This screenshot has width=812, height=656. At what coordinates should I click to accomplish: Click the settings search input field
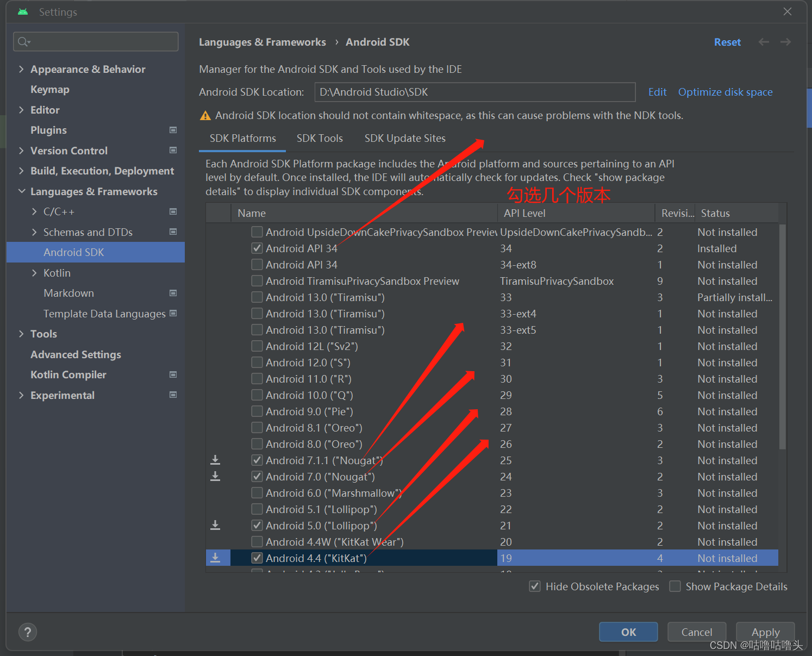96,42
